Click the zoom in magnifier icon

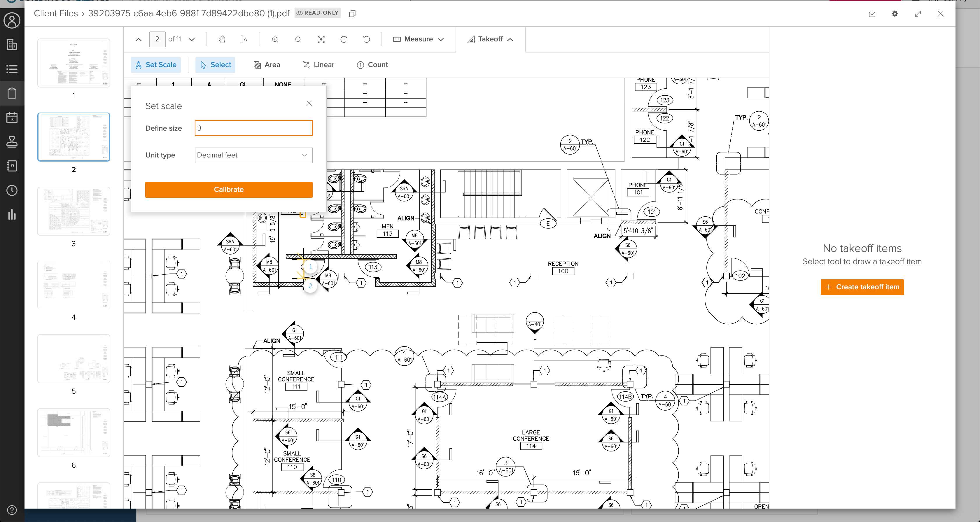275,39
